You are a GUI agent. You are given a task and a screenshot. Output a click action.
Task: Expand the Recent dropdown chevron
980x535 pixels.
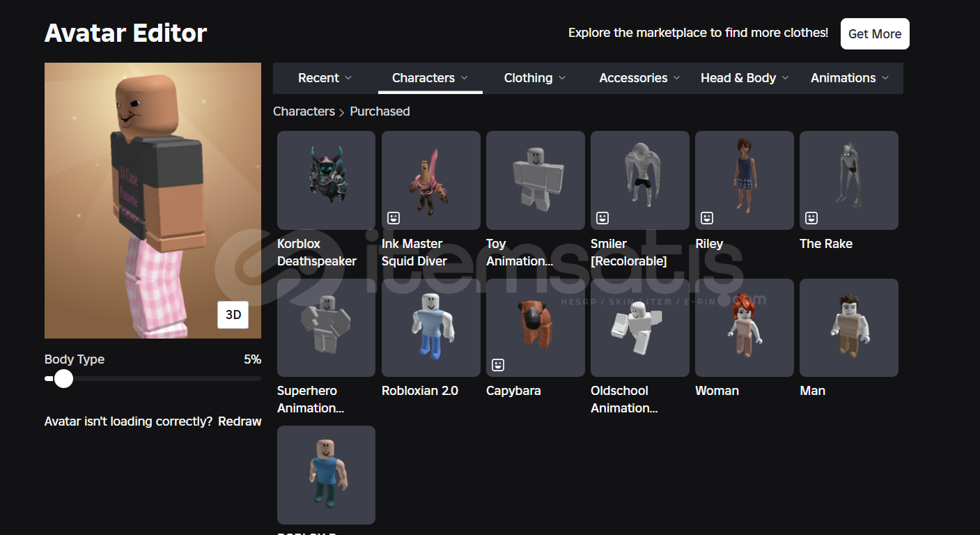tap(348, 78)
